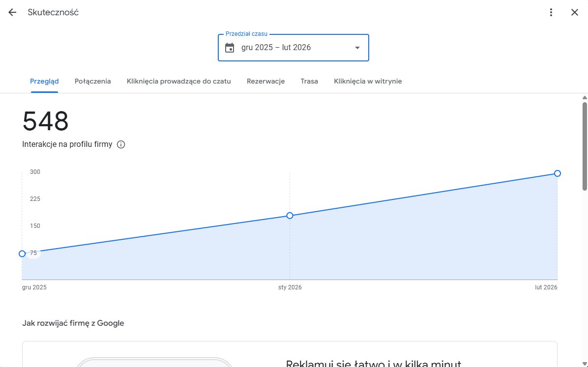Viewport: 588px width, 367px height.
Task: Open the Przedział czasu date selector
Action: point(293,47)
